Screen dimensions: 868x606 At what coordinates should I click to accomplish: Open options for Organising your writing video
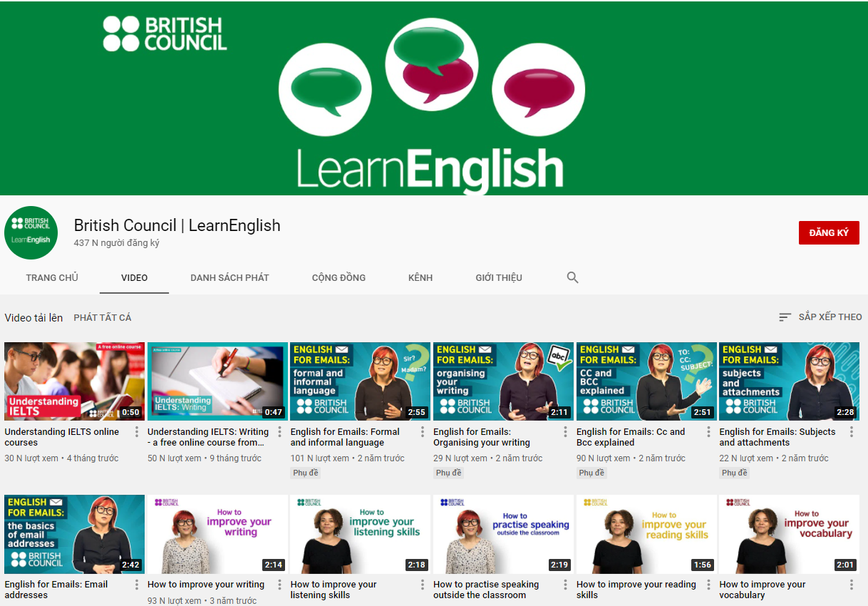point(566,432)
